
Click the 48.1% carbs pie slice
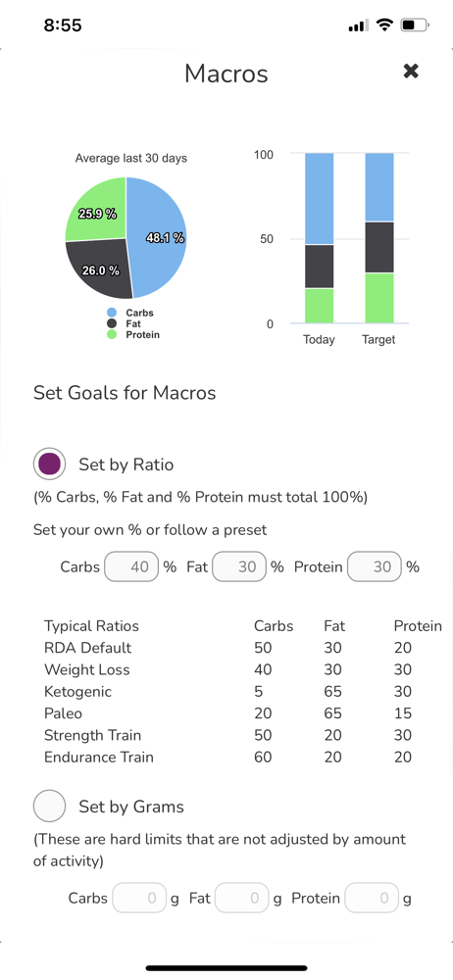point(158,237)
